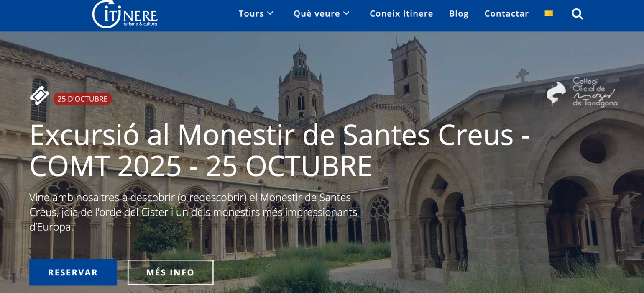Click the monastery description paragraph
This screenshot has height=293, width=644.
(193, 212)
